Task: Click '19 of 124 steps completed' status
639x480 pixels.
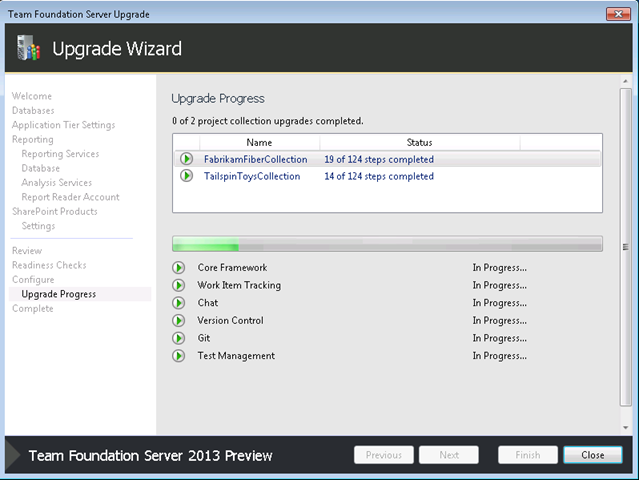Action: [x=379, y=159]
